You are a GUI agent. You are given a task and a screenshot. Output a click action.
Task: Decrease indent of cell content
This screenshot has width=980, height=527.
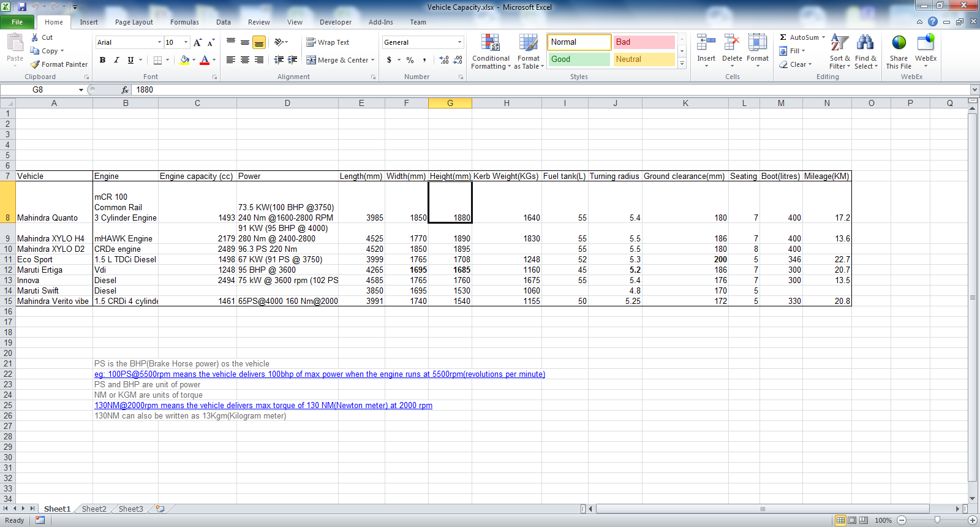coord(279,59)
